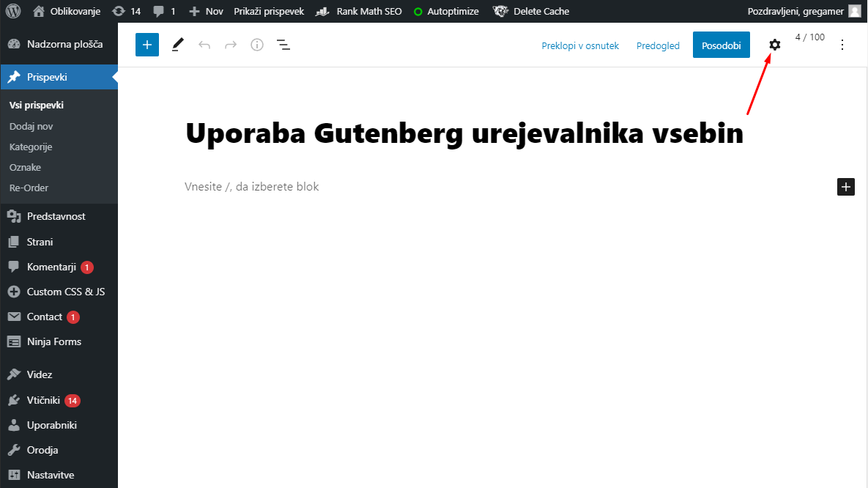Viewport: 868px width, 488px height.
Task: Click the post title heading field
Action: coord(464,133)
